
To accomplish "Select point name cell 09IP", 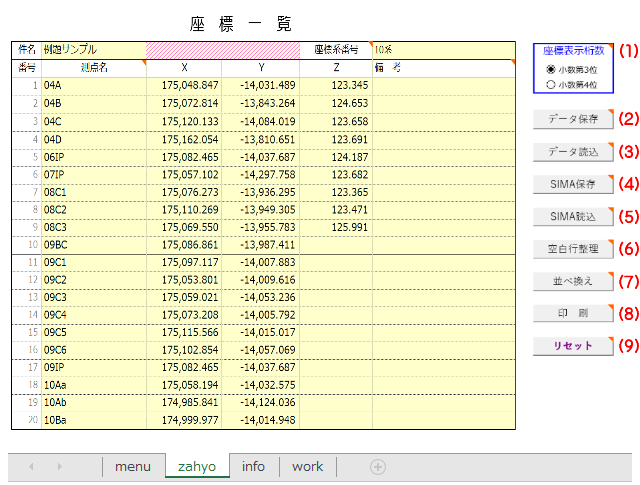I will [x=94, y=367].
